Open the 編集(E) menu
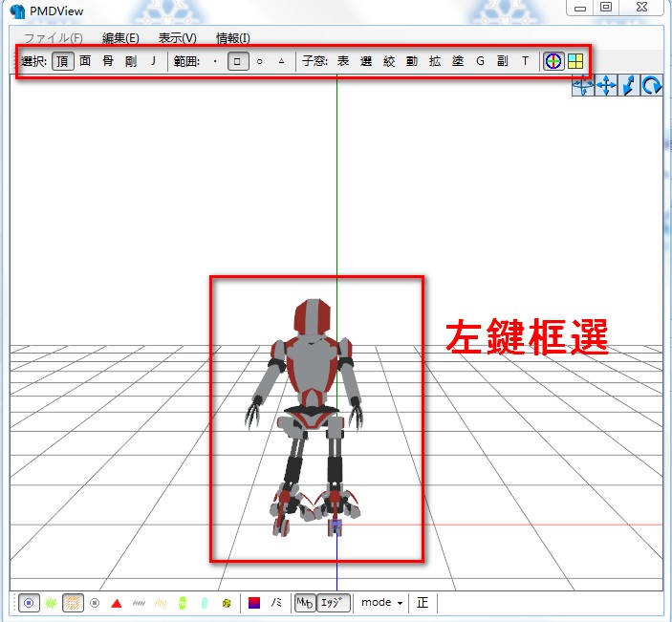 click(x=120, y=38)
